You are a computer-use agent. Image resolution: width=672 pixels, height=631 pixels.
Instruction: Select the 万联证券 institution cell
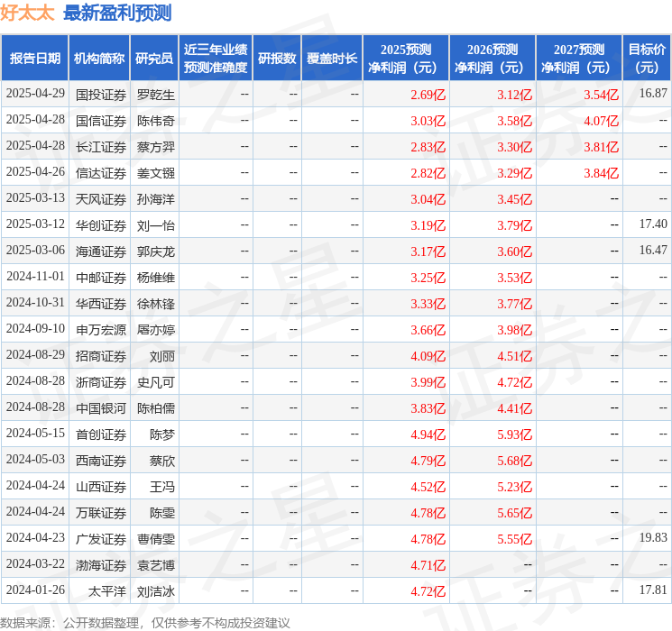(x=101, y=512)
